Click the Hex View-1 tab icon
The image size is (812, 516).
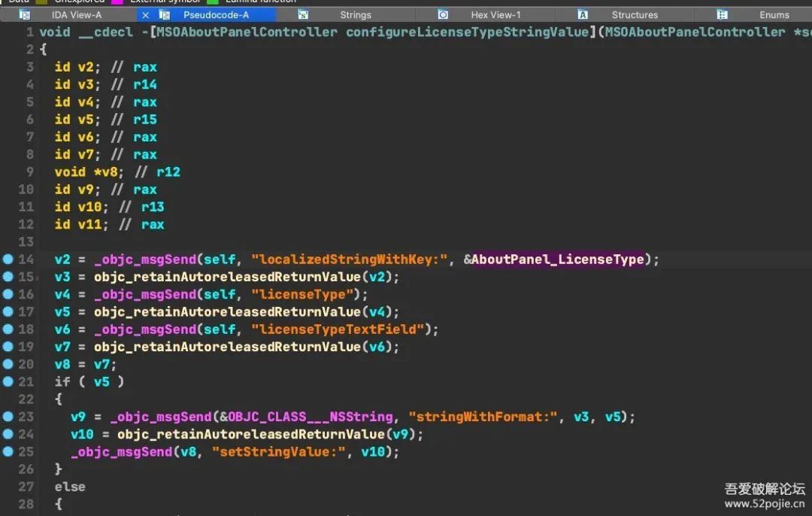point(443,14)
